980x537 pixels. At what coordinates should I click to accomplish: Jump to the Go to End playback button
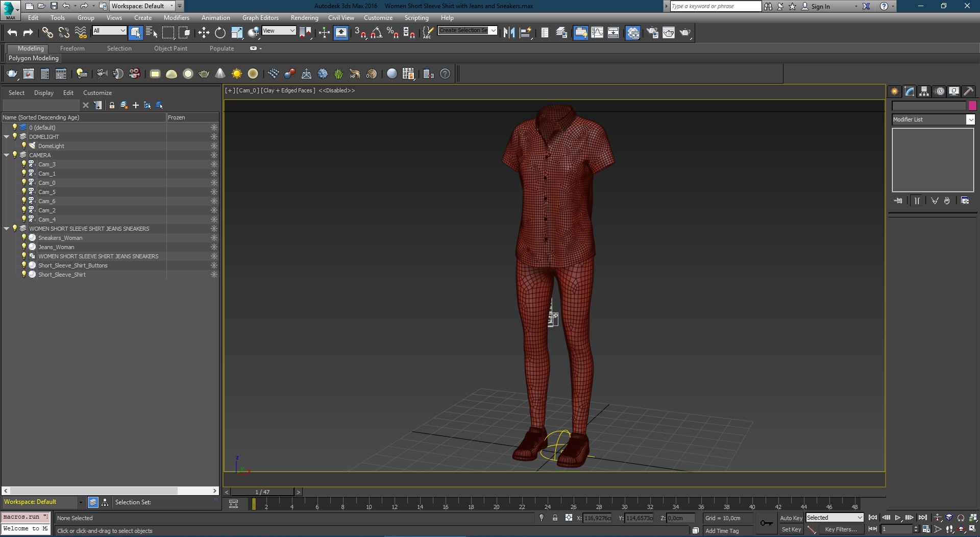(x=922, y=518)
